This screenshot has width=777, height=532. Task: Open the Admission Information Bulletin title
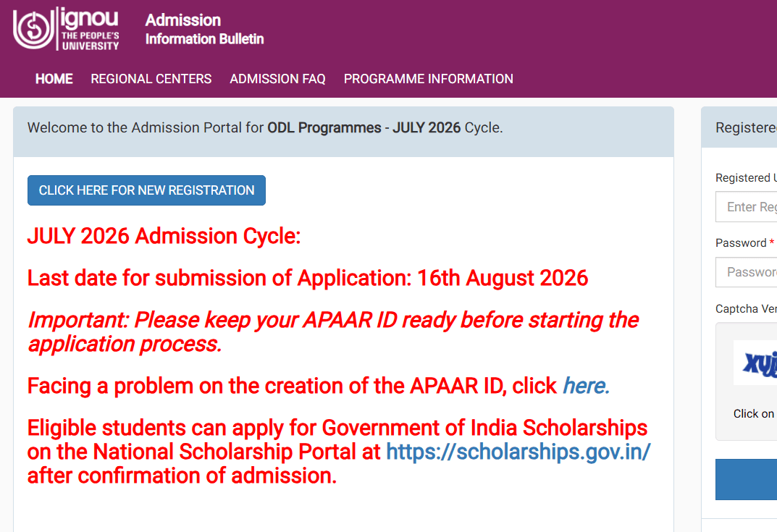(x=204, y=29)
